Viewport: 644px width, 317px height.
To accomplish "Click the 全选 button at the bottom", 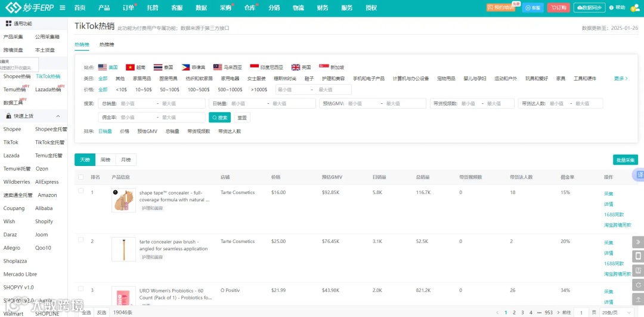I will pos(86,312).
